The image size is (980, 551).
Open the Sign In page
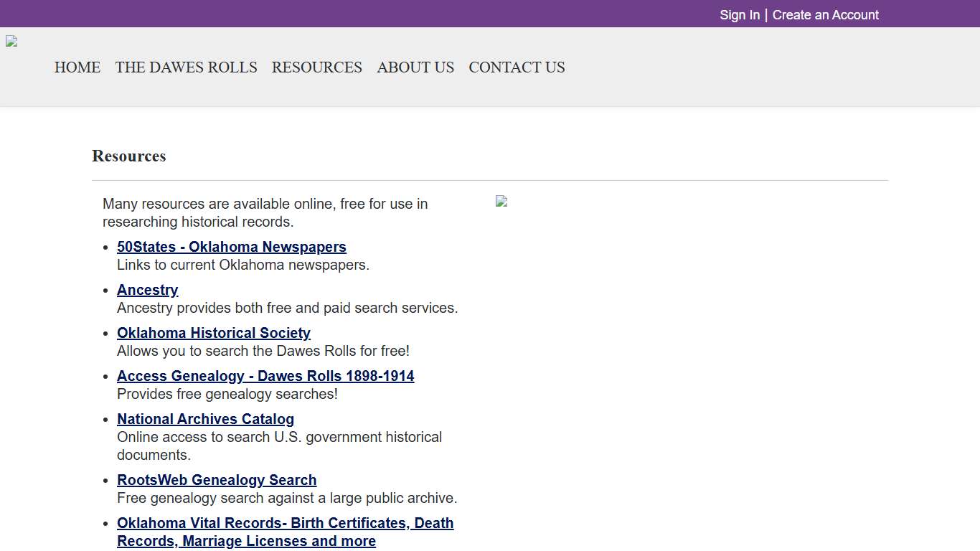click(x=739, y=14)
